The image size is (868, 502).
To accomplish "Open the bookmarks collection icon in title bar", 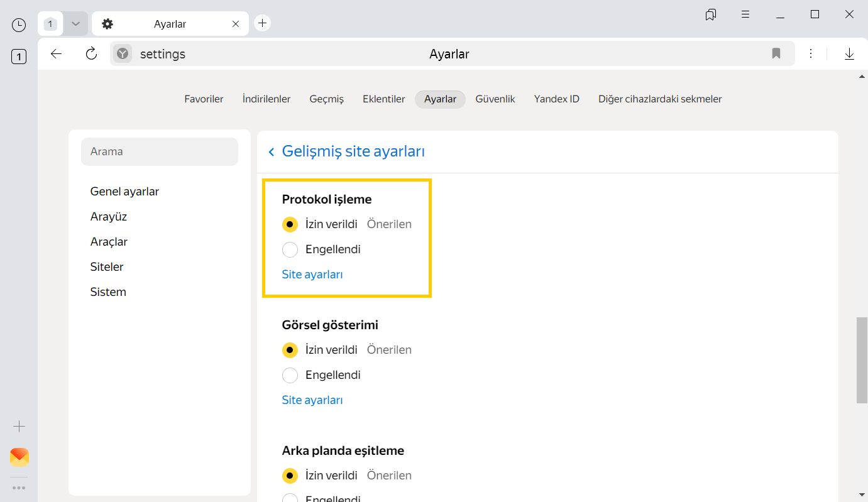I will click(x=711, y=14).
